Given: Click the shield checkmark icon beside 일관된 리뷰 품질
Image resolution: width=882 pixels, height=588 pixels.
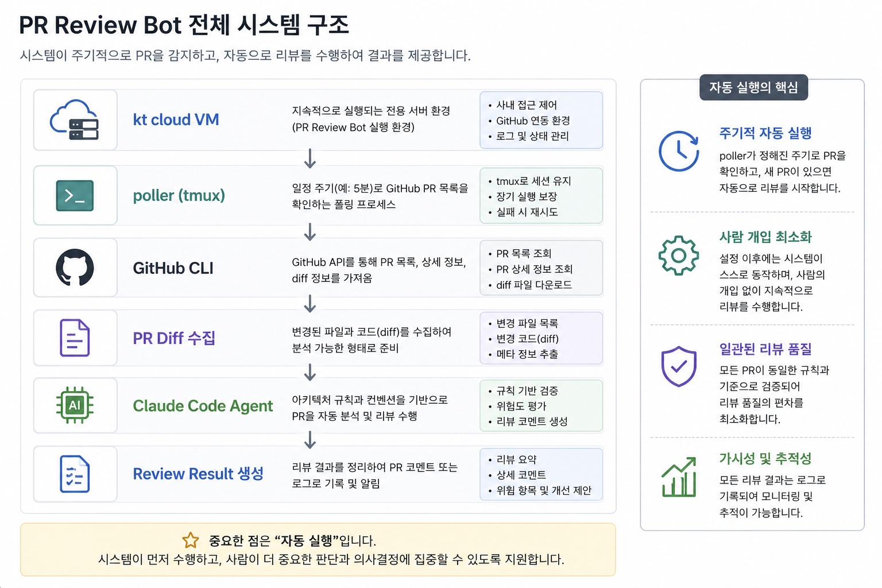Looking at the screenshot, I should click(x=679, y=366).
